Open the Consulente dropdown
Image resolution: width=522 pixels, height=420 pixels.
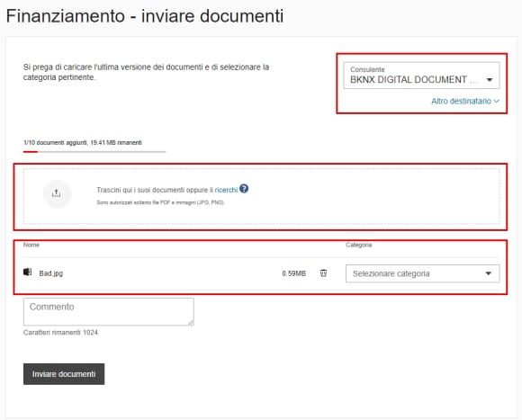tap(421, 76)
